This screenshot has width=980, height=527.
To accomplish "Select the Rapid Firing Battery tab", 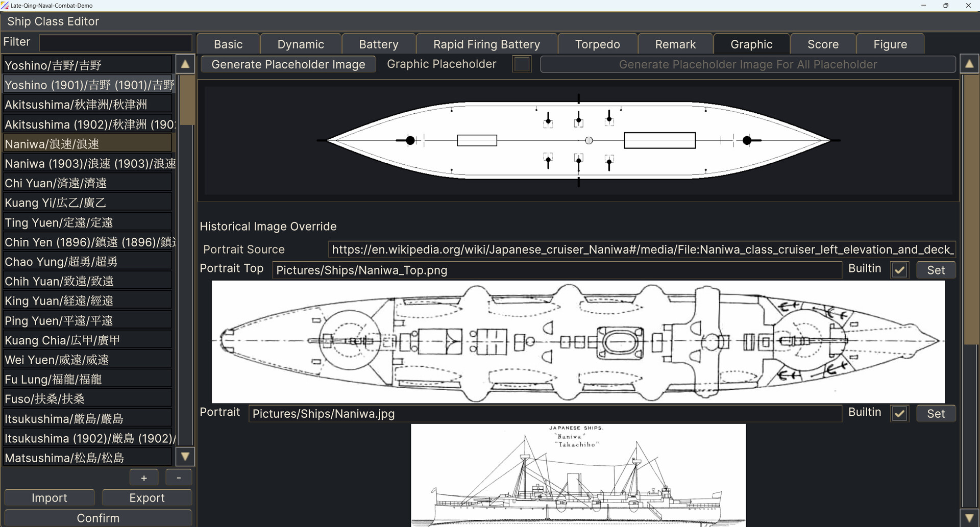I will [486, 44].
